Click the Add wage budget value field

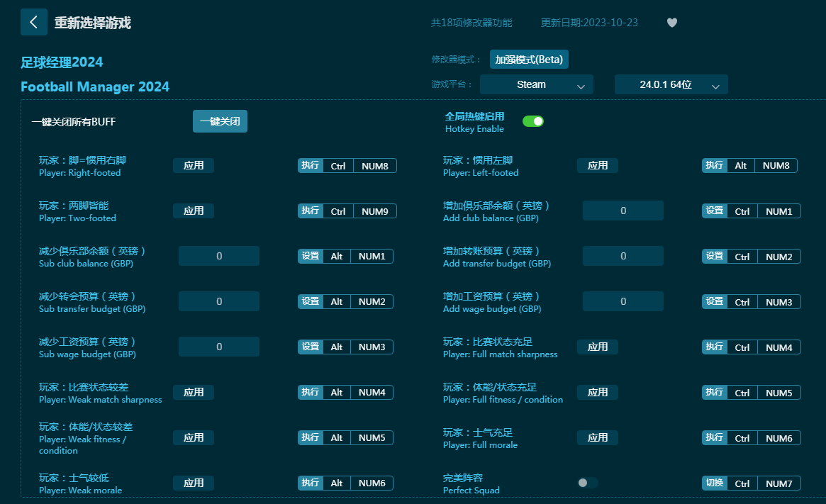[x=623, y=301]
